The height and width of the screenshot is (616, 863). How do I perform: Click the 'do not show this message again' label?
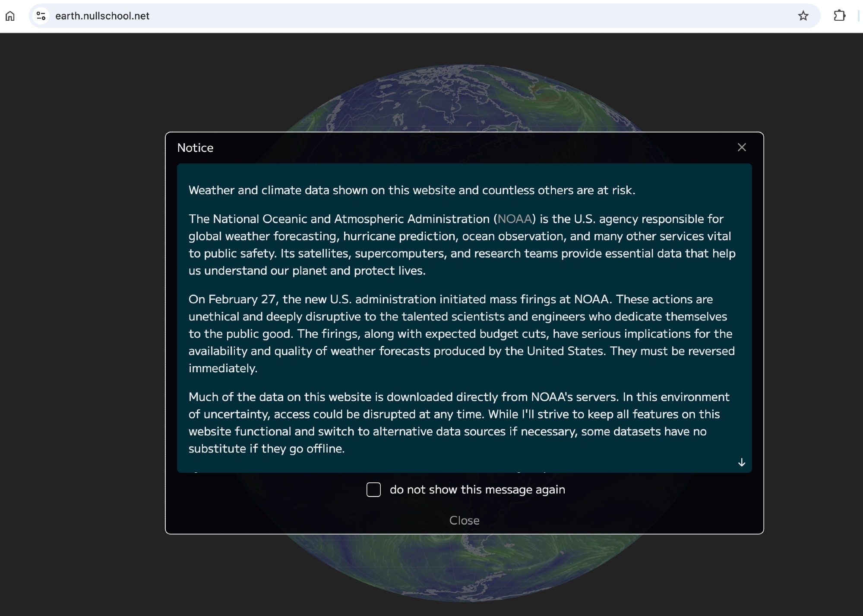pyautogui.click(x=477, y=490)
